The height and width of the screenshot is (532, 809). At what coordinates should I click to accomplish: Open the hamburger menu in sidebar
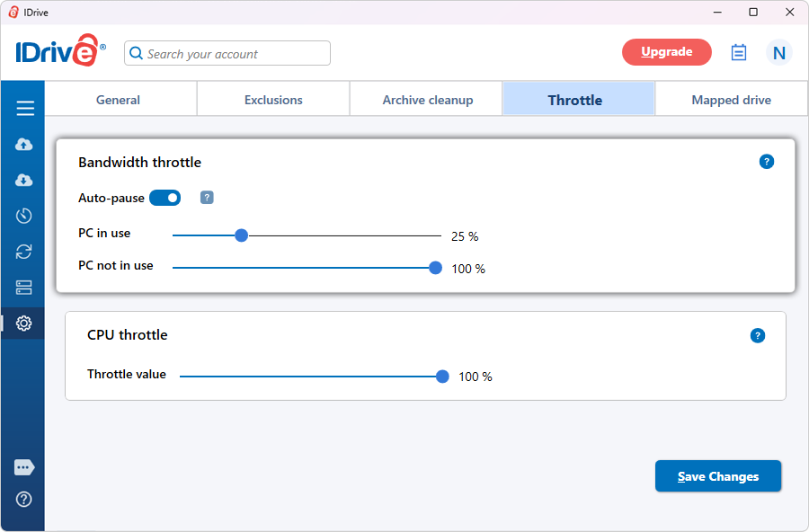click(24, 109)
